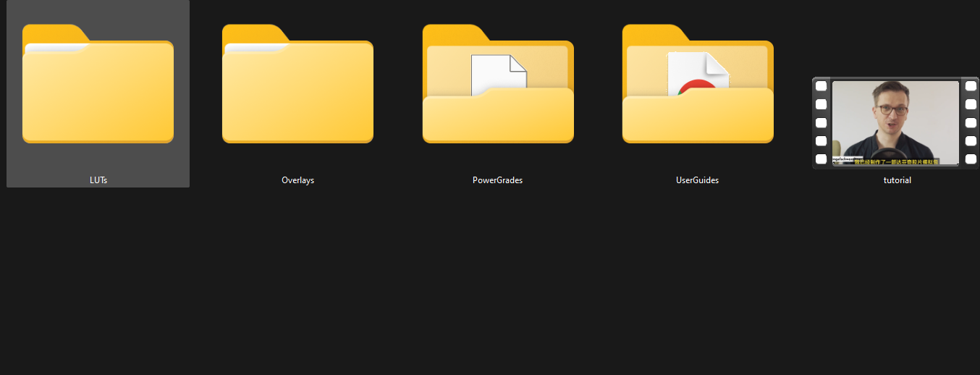Click the UserGuides text label
This screenshot has height=375, width=980.
(697, 180)
